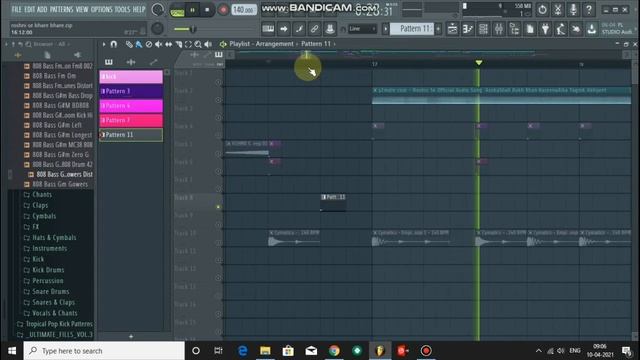Click the red record button
Image resolution: width=640 pixels, height=360 pixels.
(x=223, y=10)
